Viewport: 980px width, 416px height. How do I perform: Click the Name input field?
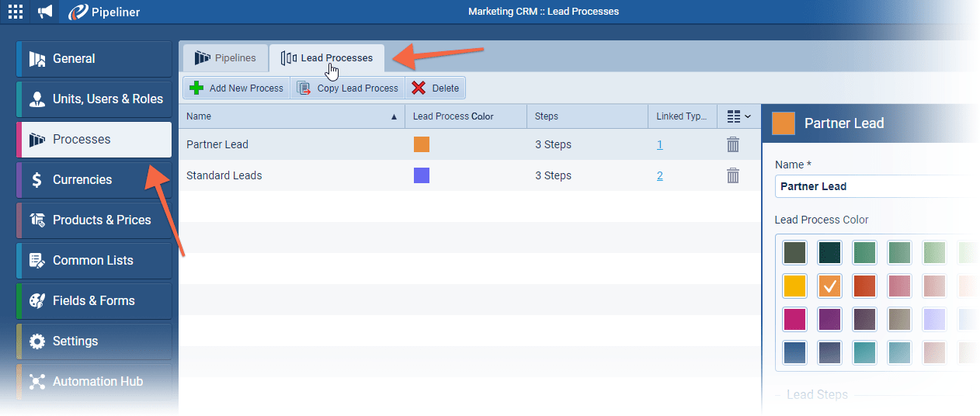[870, 186]
